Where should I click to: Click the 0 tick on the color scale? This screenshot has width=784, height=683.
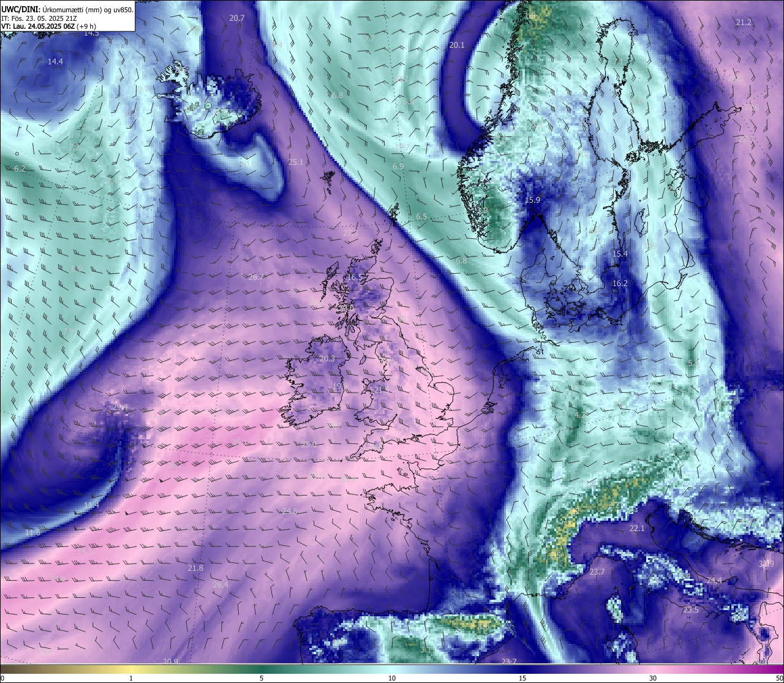(x=2, y=678)
